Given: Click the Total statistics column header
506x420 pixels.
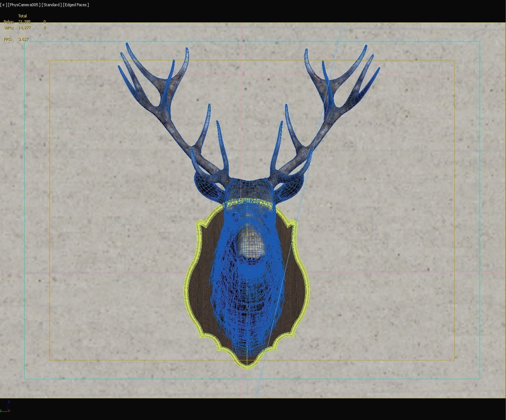Looking at the screenshot, I should coord(22,16).
